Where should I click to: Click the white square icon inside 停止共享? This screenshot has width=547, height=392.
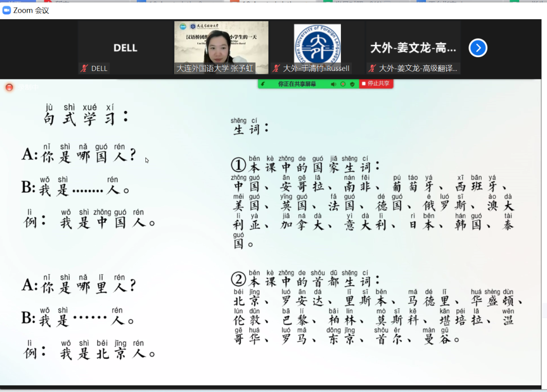364,84
